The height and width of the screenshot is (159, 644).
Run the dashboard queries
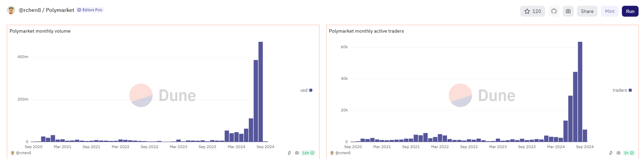click(630, 11)
